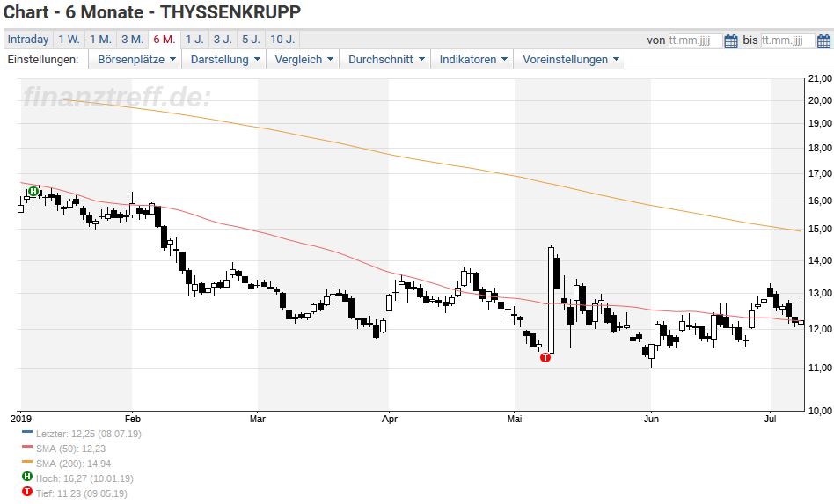The width and height of the screenshot is (834, 504).
Task: Click the '21,00' y-axis price label
Action: [820, 78]
